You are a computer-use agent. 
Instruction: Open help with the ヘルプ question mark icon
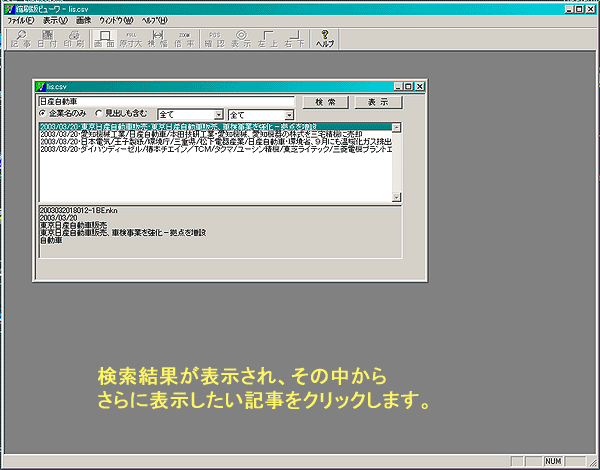point(324,38)
